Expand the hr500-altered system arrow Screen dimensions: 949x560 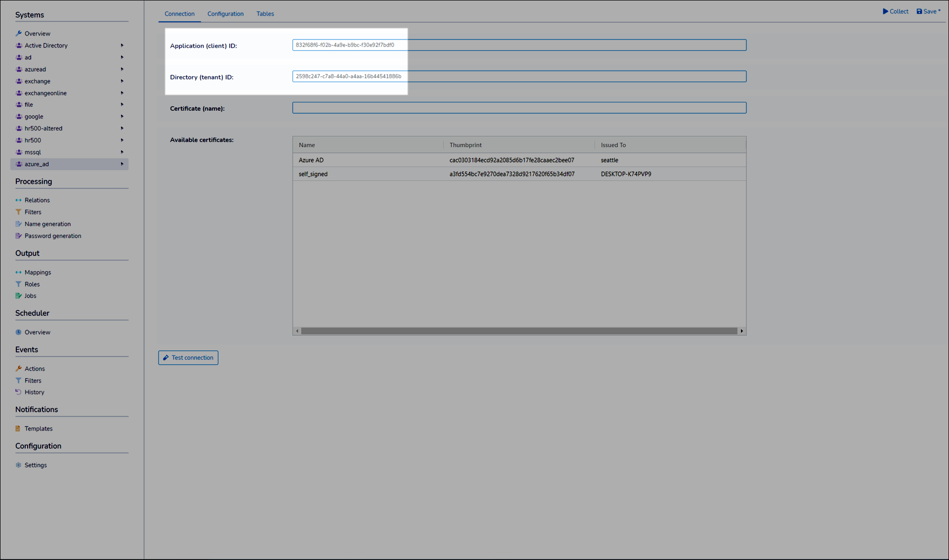click(122, 129)
